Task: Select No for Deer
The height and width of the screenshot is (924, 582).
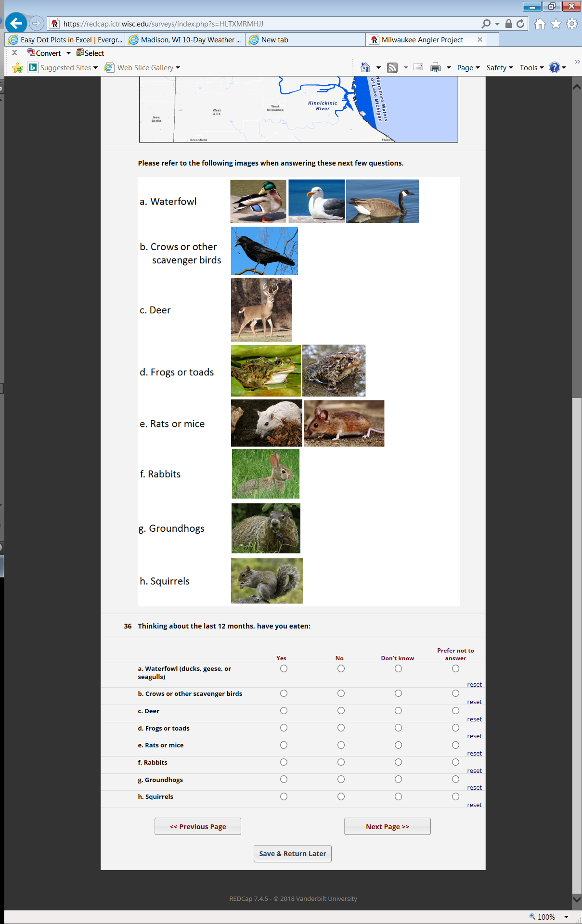Action: coord(341,710)
